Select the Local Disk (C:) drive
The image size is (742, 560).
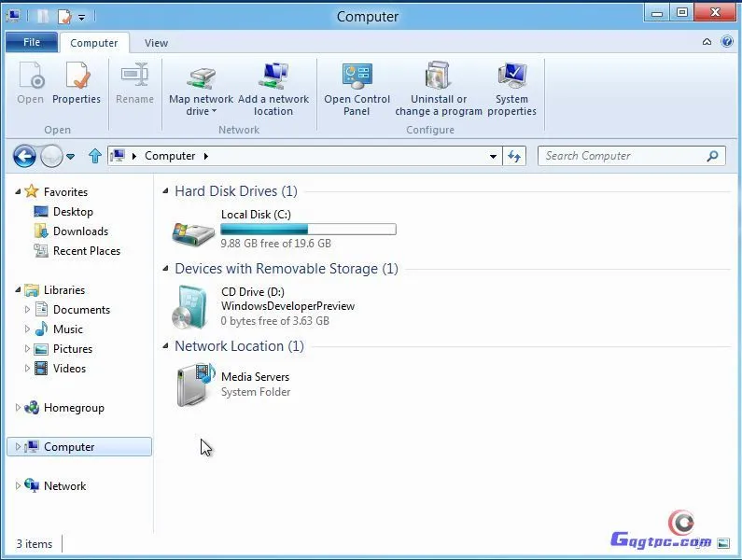click(256, 215)
